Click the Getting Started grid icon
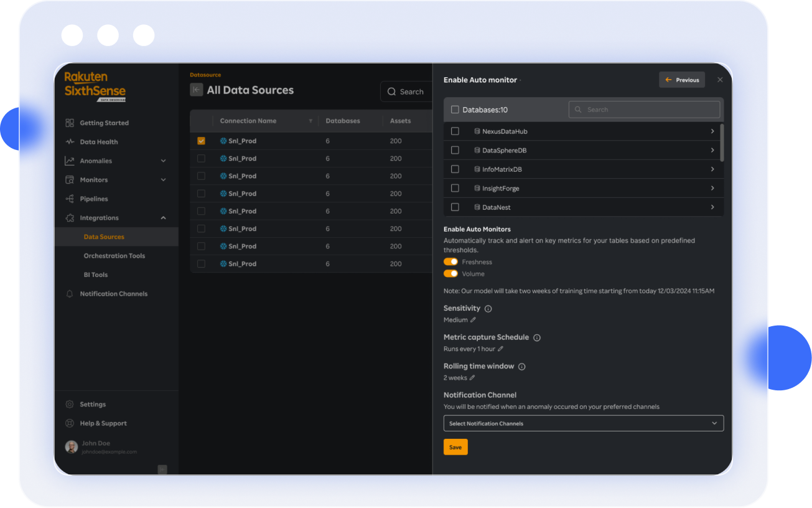The width and height of the screenshot is (812, 508). 70,123
